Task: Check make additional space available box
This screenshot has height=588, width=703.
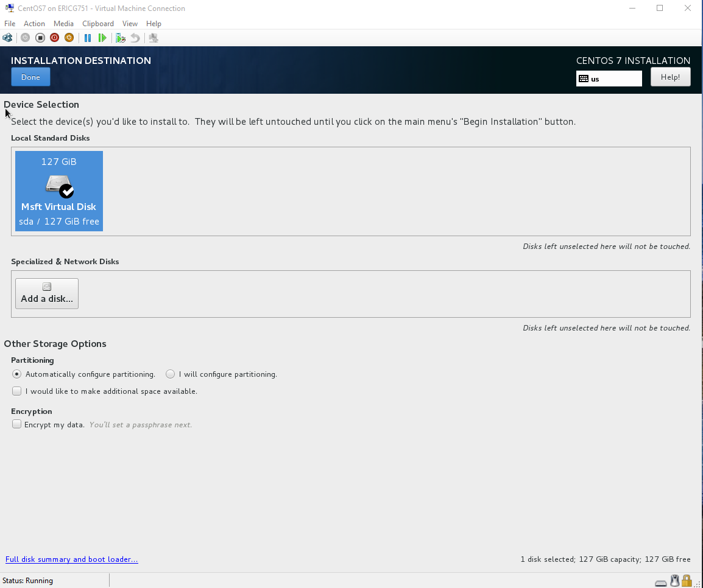Action: [16, 391]
